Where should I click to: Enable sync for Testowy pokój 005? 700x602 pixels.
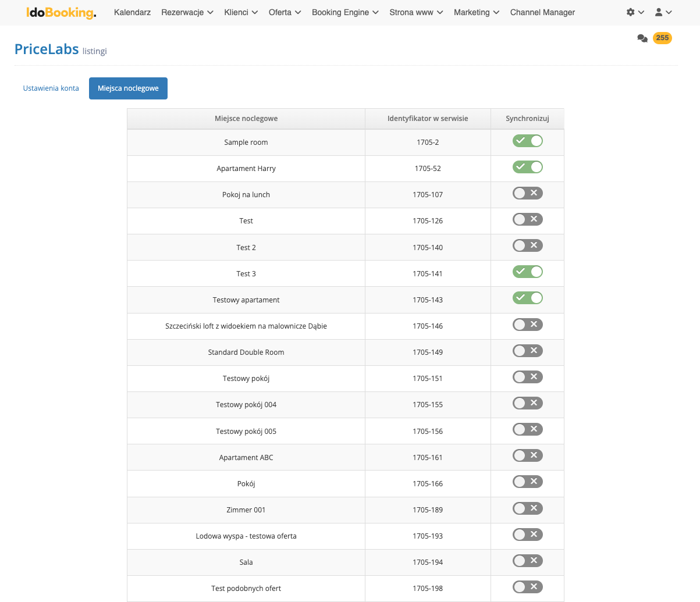[527, 429]
